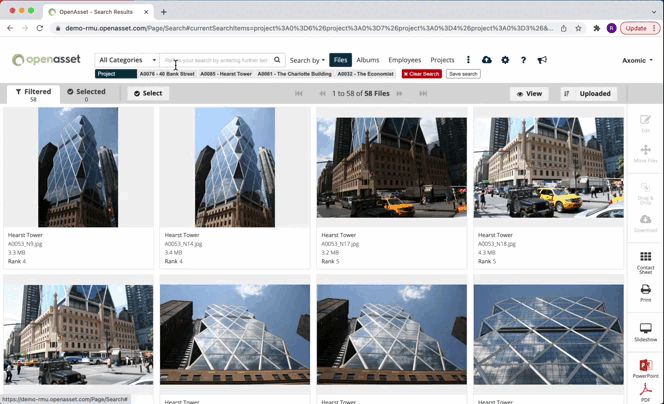Open the View options dropdown
Screen dimensions: 664x404
[529, 94]
